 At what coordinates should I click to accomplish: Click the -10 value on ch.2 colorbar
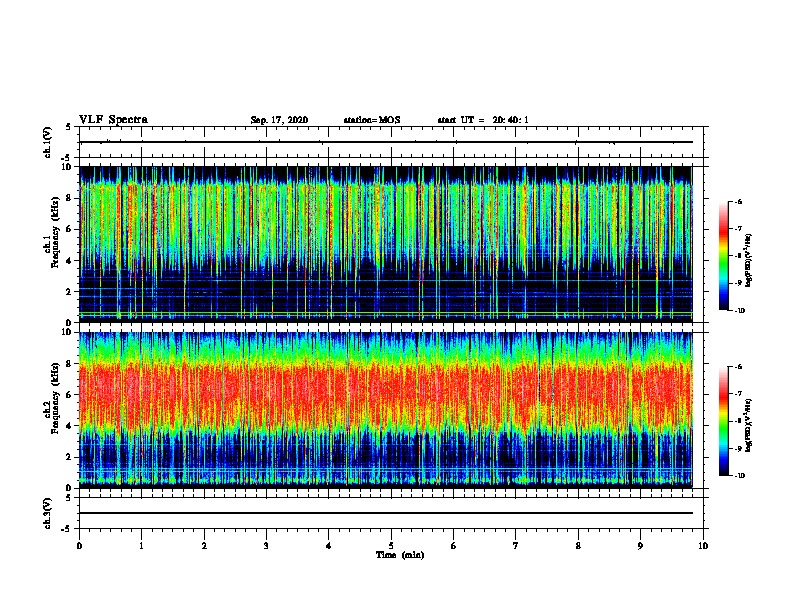pos(739,476)
